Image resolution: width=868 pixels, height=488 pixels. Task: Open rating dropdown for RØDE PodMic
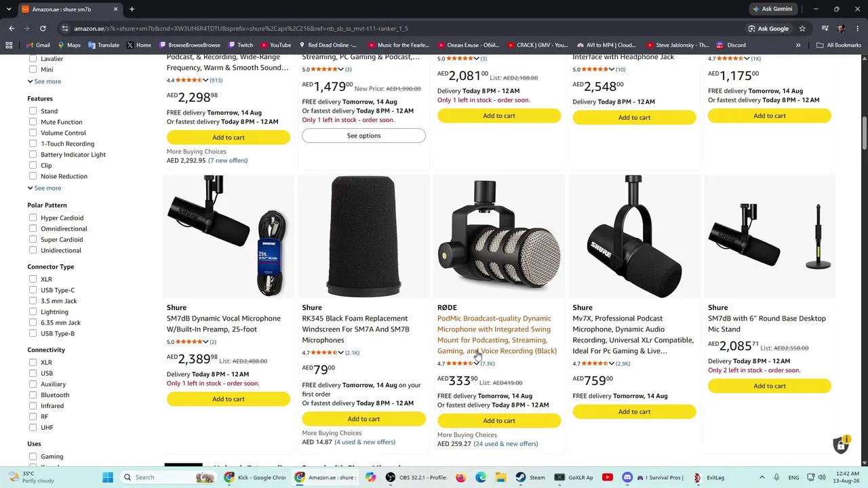tap(476, 364)
